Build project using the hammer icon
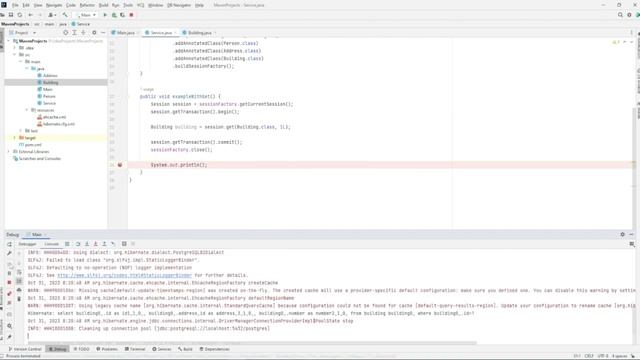The width and height of the screenshot is (640, 360). 65,15
